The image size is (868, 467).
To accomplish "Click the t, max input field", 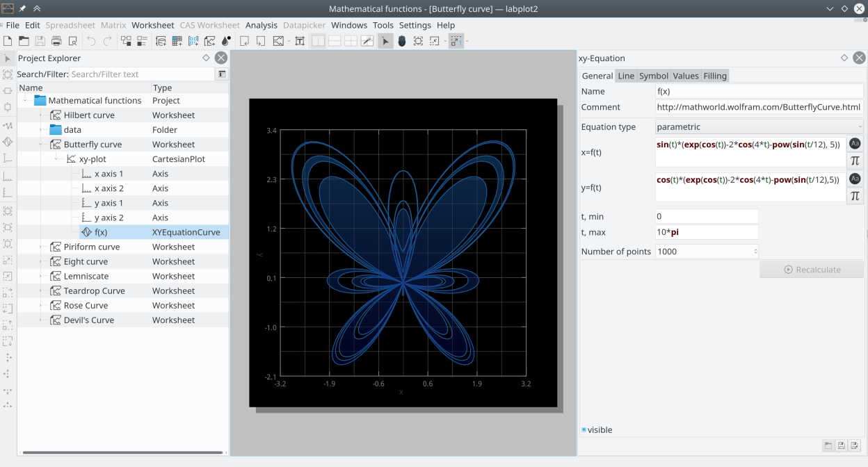I will tap(706, 232).
